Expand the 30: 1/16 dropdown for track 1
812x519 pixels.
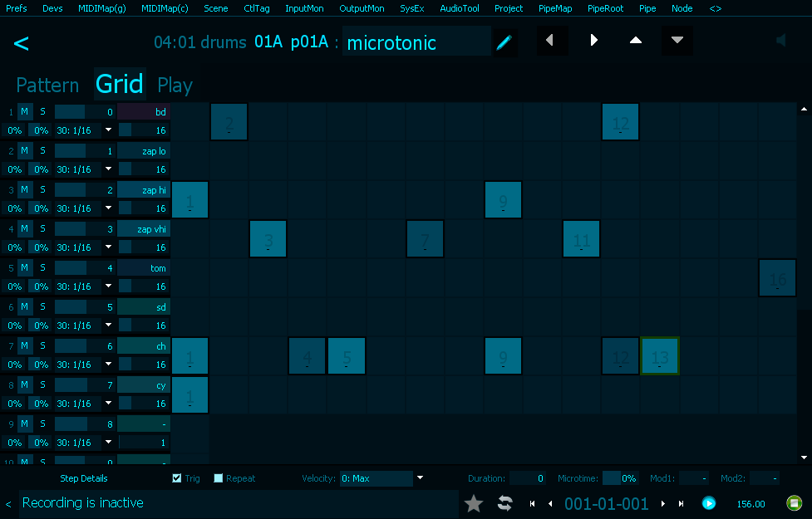tap(108, 130)
